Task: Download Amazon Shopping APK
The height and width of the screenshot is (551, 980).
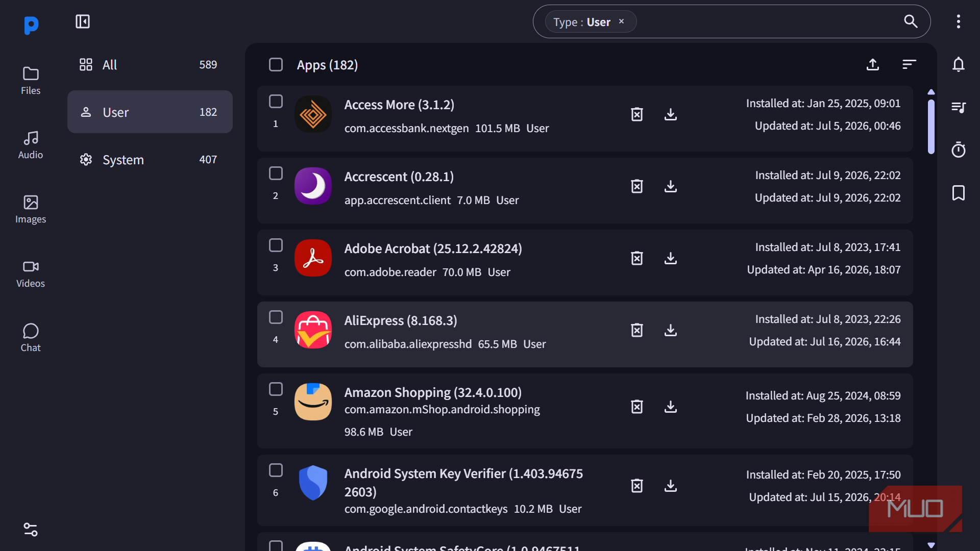Action: [671, 407]
